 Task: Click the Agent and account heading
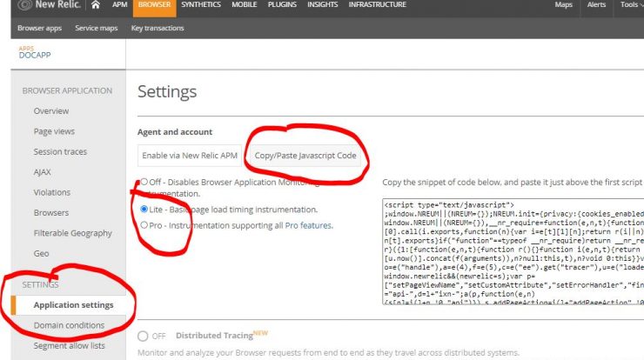tap(175, 132)
